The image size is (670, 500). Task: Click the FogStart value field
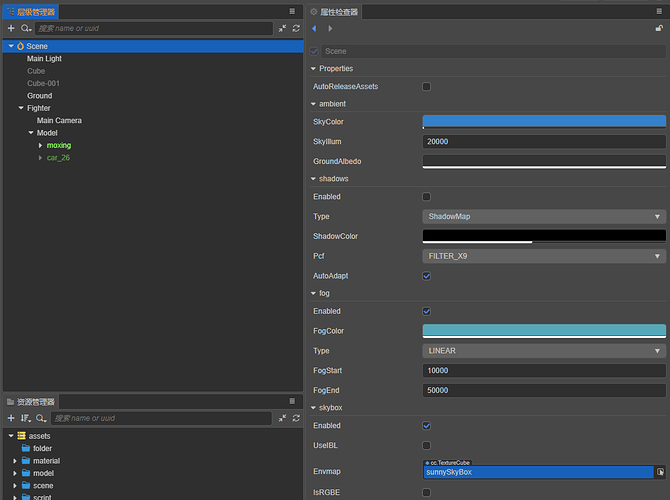click(544, 371)
